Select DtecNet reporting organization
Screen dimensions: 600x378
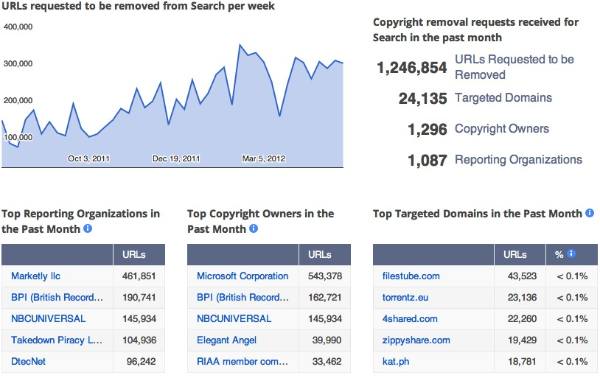tap(28, 362)
